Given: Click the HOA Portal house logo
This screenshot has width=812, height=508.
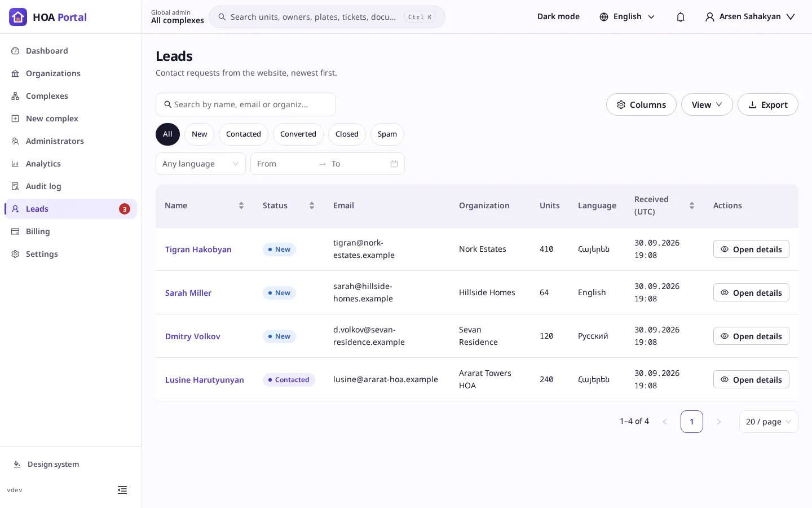Looking at the screenshot, I should (x=18, y=17).
